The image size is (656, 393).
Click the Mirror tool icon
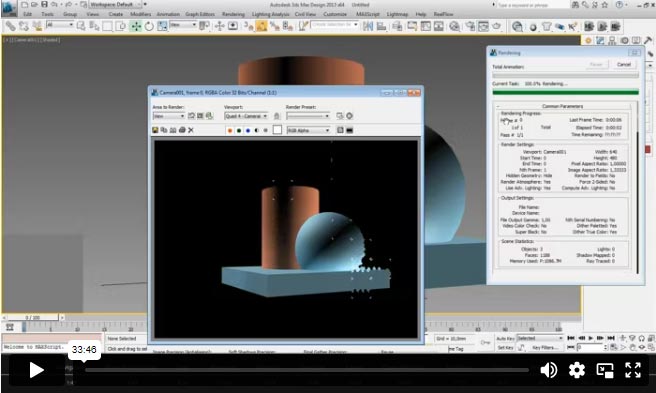point(368,26)
